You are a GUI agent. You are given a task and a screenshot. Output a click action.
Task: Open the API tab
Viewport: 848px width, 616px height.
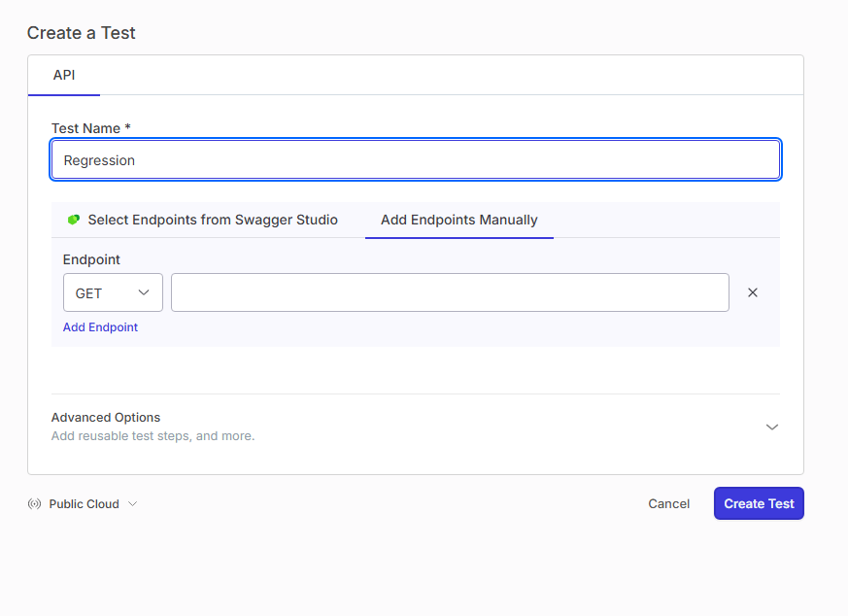(x=63, y=74)
